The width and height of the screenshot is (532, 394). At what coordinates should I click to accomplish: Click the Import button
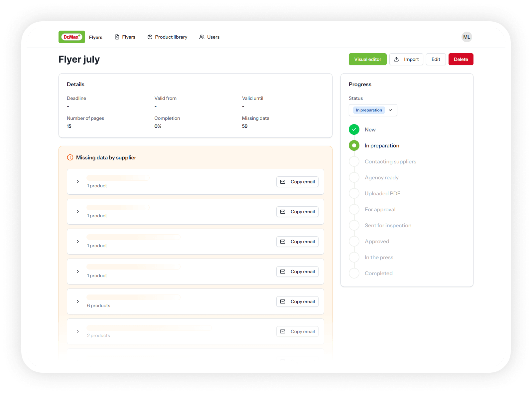[406, 59]
